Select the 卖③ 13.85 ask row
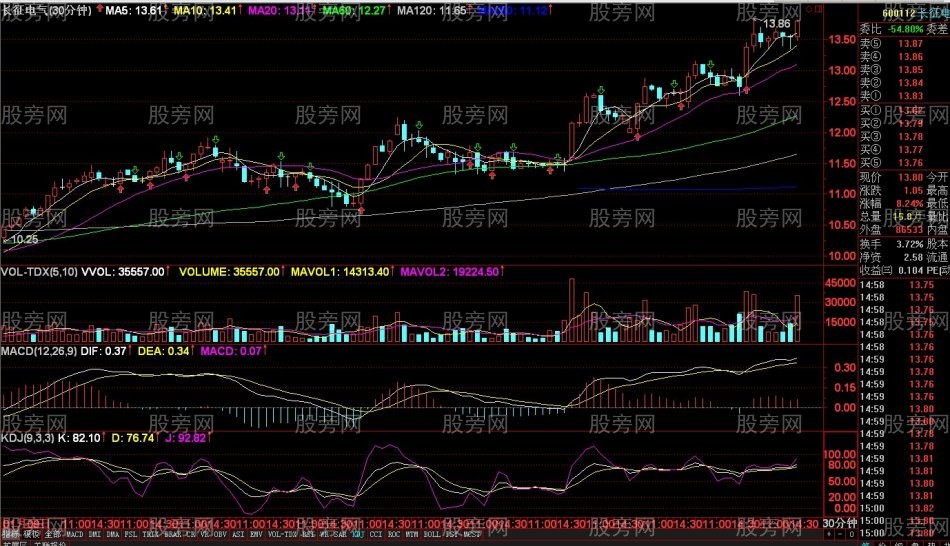 892,70
